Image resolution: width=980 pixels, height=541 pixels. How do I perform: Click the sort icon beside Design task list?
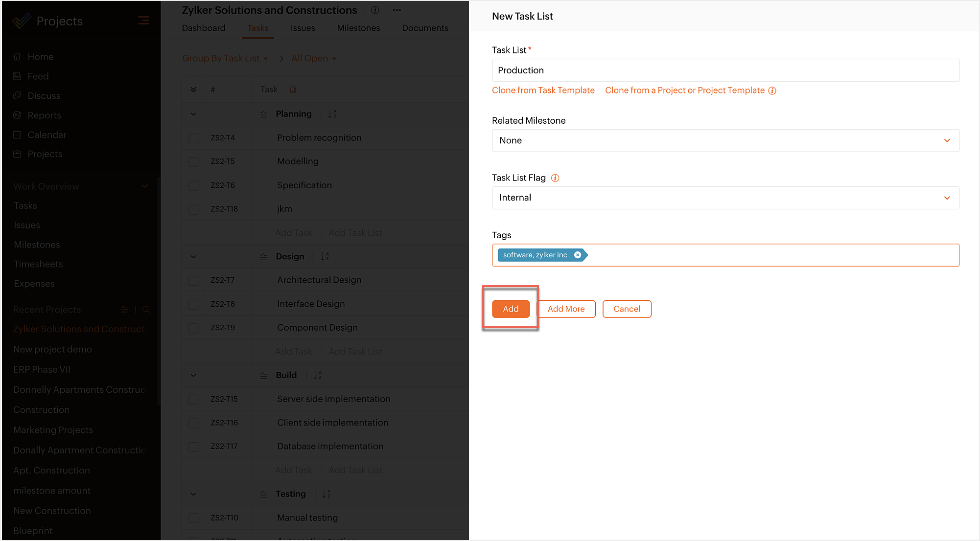coord(325,256)
